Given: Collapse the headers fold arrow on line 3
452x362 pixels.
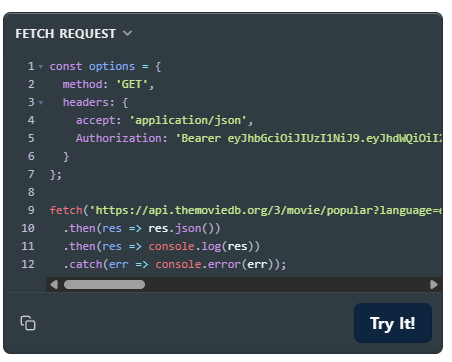Looking at the screenshot, I should point(41,103).
